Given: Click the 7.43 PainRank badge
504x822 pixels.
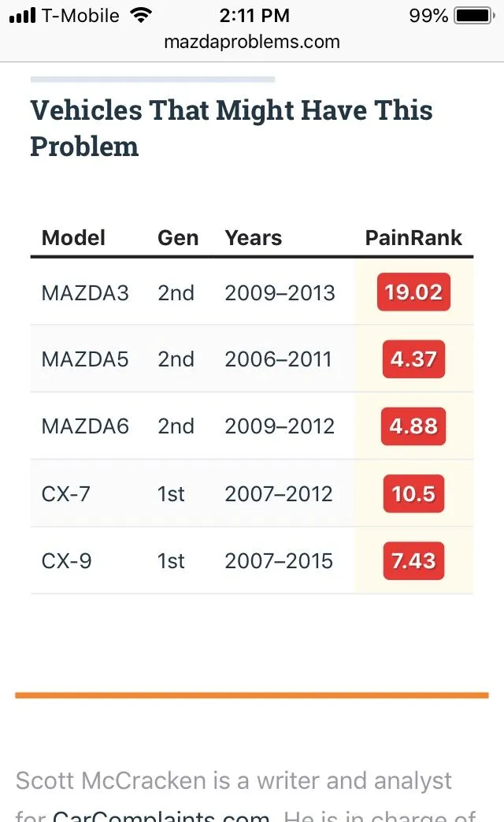Looking at the screenshot, I should 413,561.
